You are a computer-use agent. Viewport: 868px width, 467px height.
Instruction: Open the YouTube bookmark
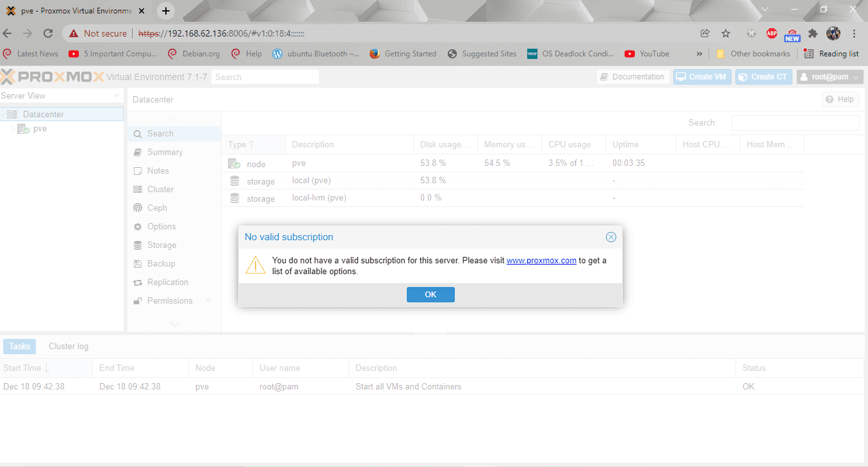coord(647,54)
